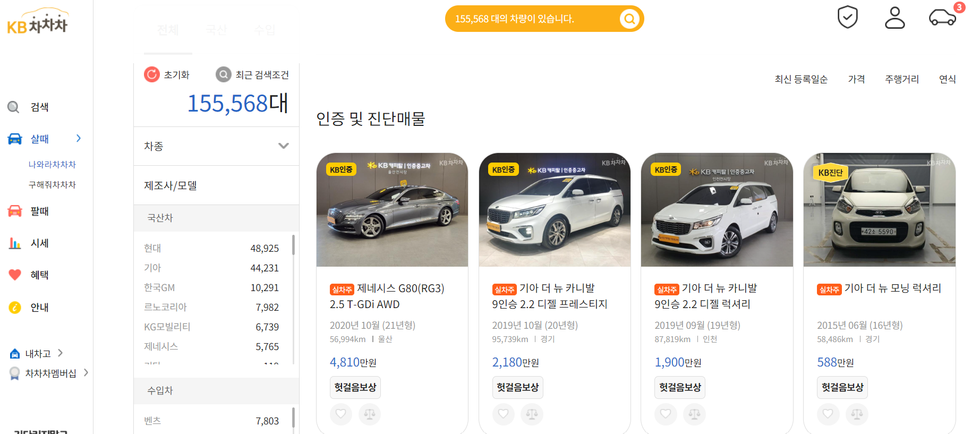
Task: Click the heart 혜택 icon
Action: coord(15,275)
